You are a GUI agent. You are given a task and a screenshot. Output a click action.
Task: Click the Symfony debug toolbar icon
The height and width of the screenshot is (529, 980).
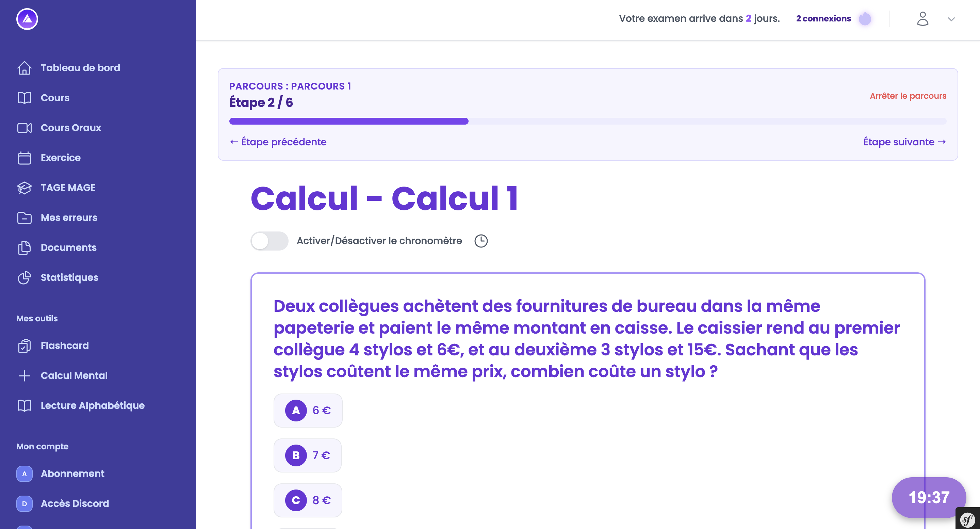[x=967, y=519]
